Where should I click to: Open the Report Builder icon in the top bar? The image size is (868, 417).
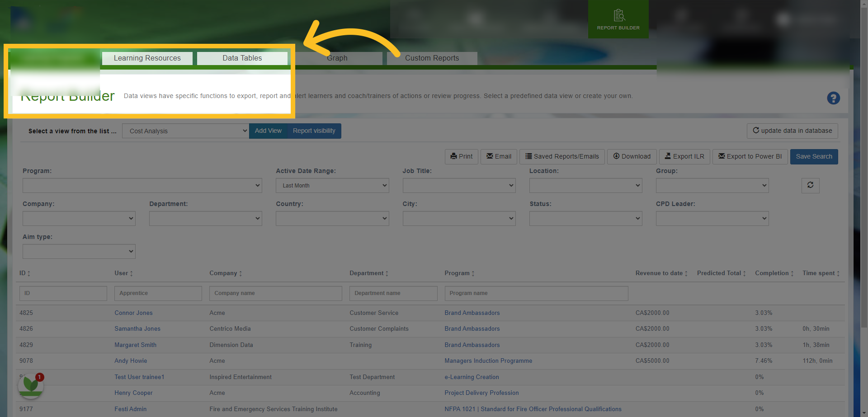click(x=618, y=19)
